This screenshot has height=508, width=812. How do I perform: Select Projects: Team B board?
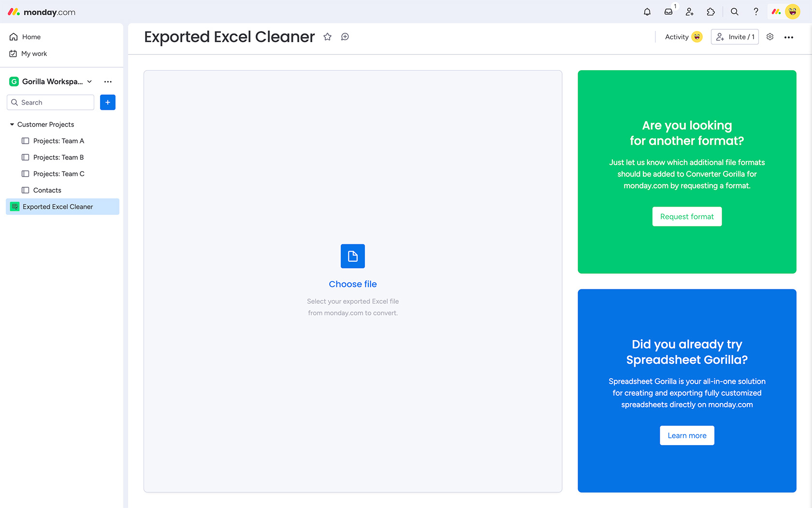pos(58,157)
